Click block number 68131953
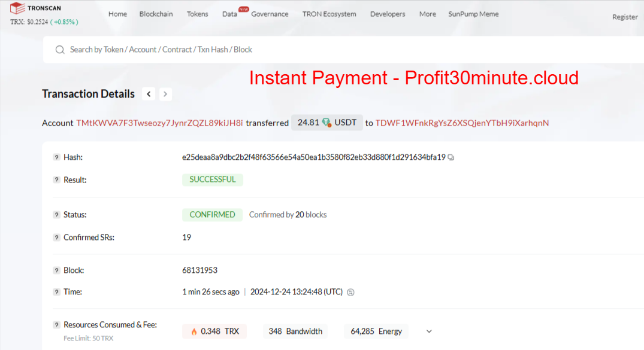Screen dimensions: 644x350 [199, 270]
